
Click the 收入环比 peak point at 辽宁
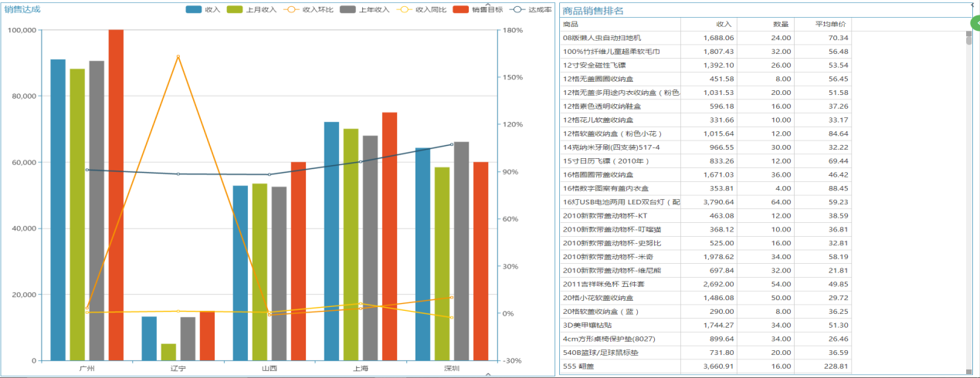(178, 56)
